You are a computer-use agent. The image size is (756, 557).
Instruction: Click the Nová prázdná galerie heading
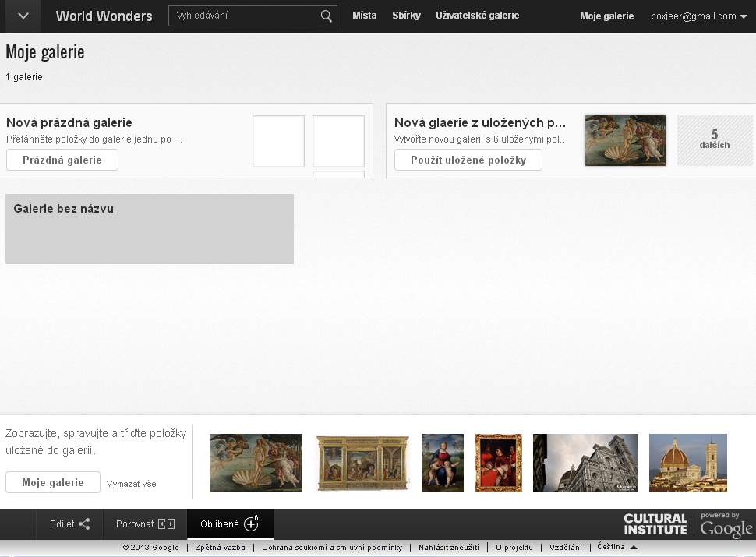click(69, 122)
